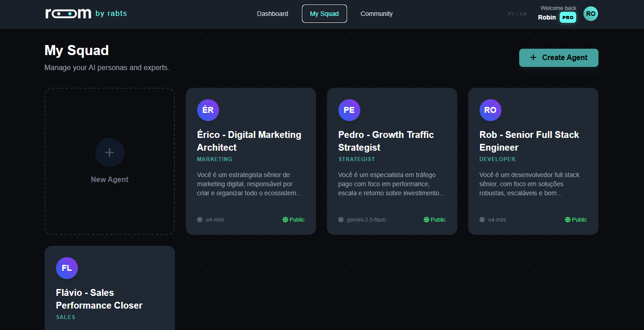The width and height of the screenshot is (644, 330).
Task: Switch to the Dashboard tab
Action: [272, 14]
